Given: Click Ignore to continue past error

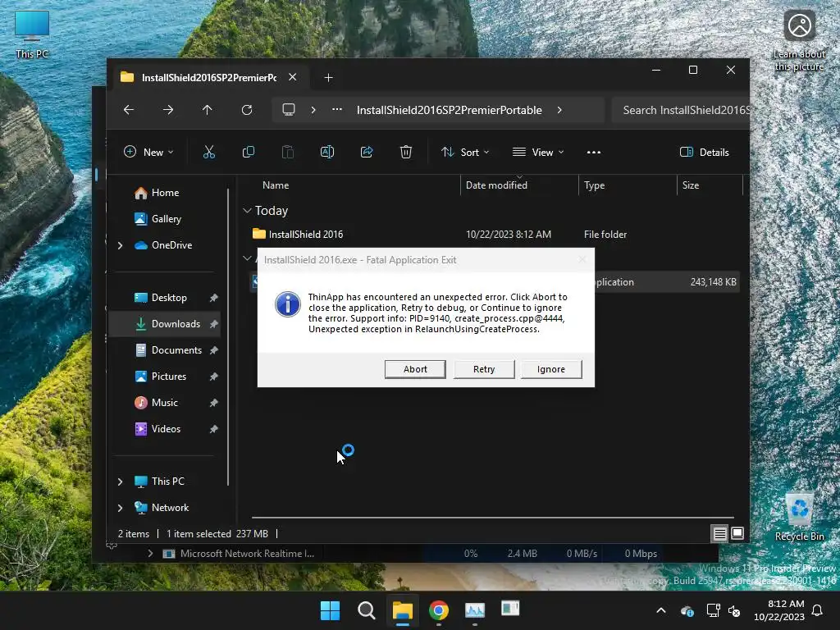Looking at the screenshot, I should [x=550, y=369].
